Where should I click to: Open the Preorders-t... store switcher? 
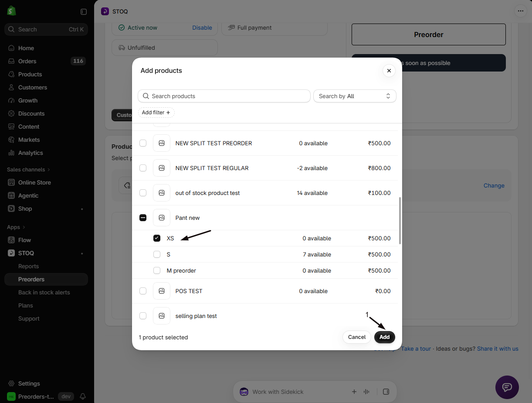pyautogui.click(x=30, y=396)
